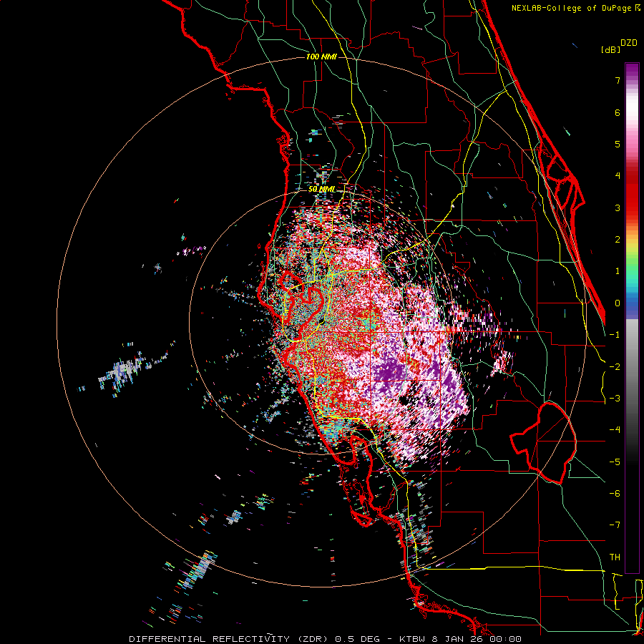The width and height of the screenshot is (644, 644).
Task: Click the 0.5 DEG elevation text
Action: 356,639
